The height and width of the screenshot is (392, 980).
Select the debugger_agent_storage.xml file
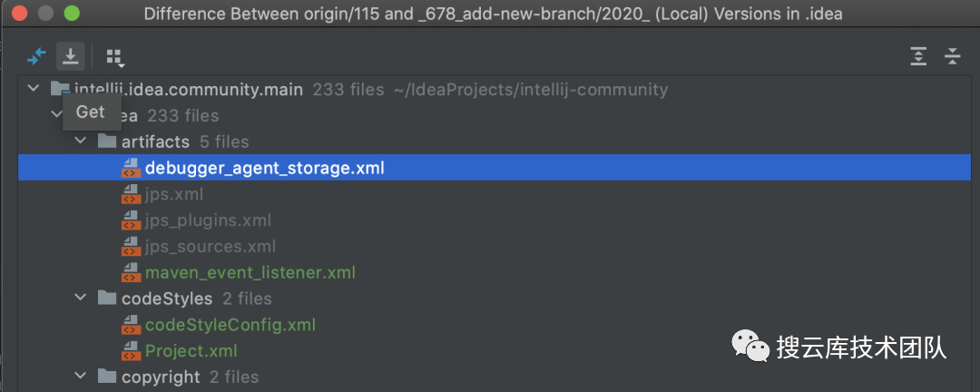[x=499, y=168]
